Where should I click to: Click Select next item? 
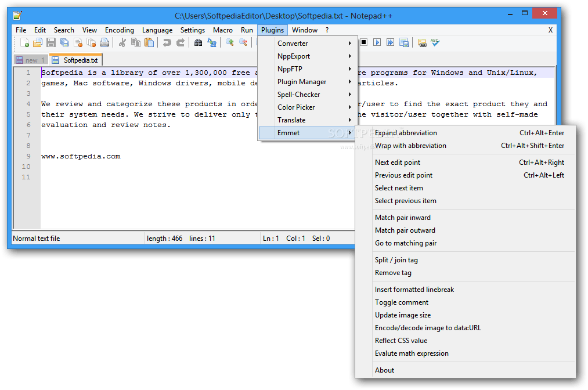click(466, 188)
